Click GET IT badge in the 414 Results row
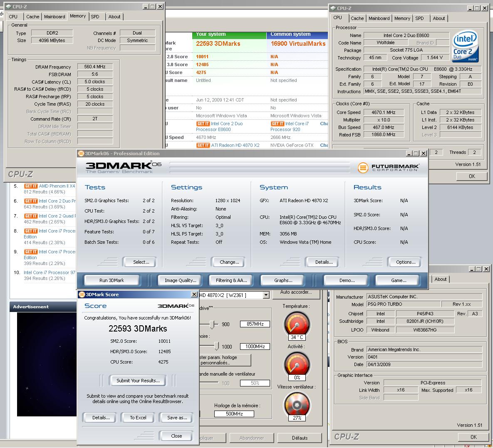493x448 pixels. point(30,231)
